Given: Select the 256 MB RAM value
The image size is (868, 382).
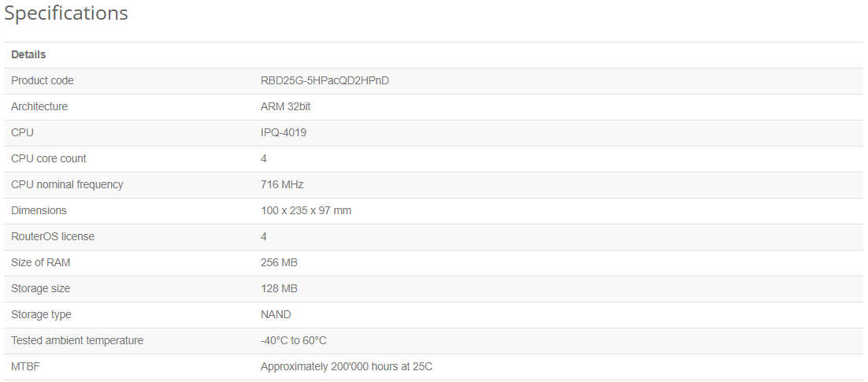Looking at the screenshot, I should click(x=279, y=263).
